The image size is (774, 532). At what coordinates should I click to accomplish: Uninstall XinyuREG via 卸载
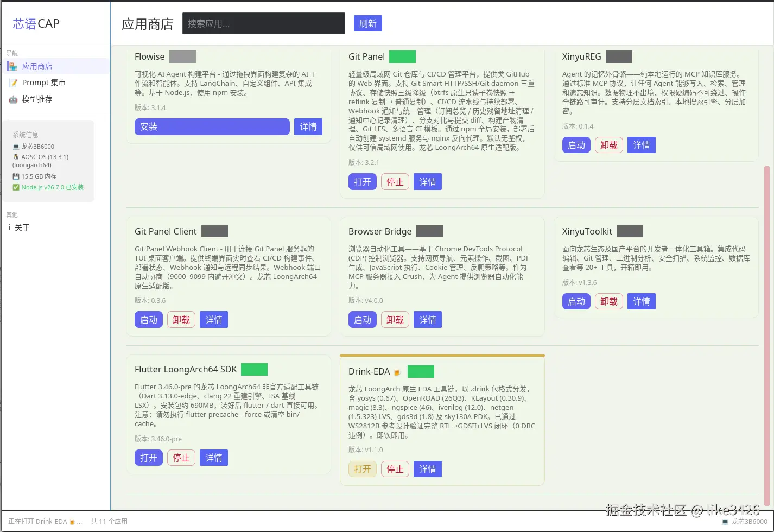tap(609, 145)
